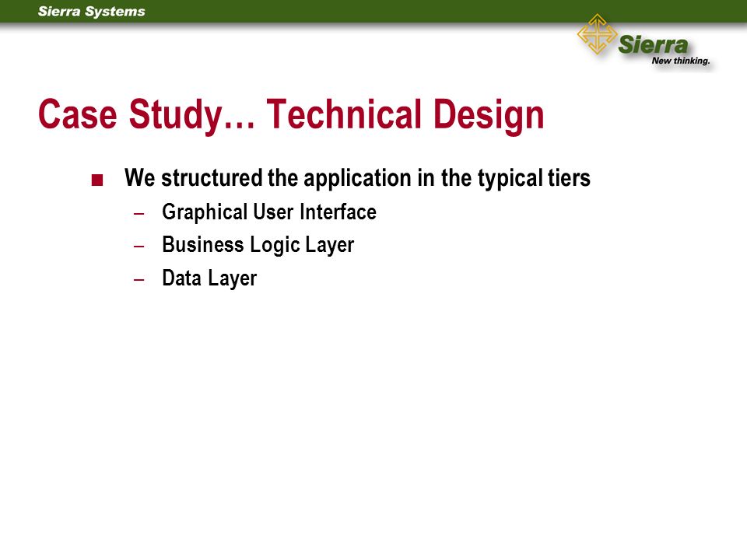Click the slide title 'Case Study… Technical Design'
This screenshot has height=560, width=747.
coord(291,115)
